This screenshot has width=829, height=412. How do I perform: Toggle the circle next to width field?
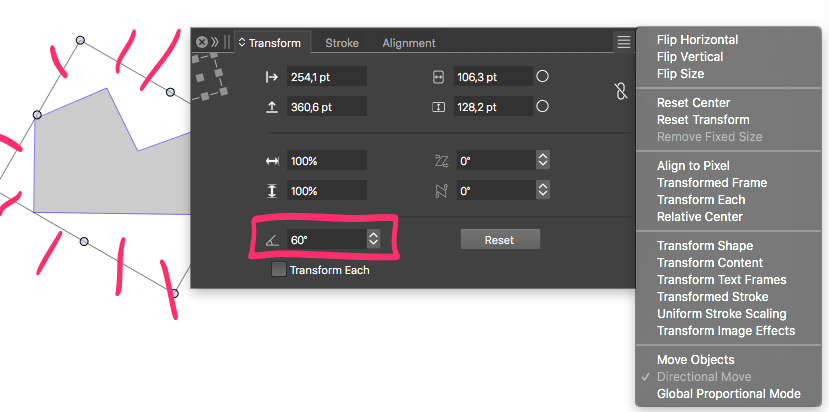pos(542,77)
